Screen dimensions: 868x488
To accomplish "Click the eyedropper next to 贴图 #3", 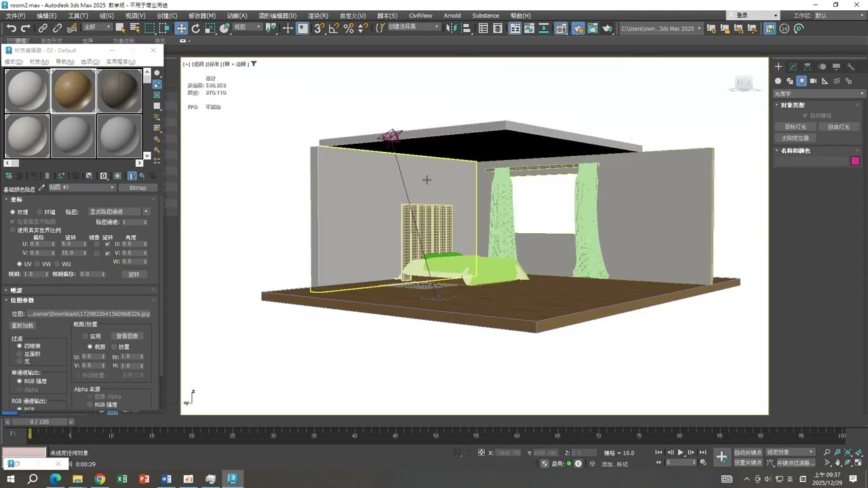I will [41, 188].
